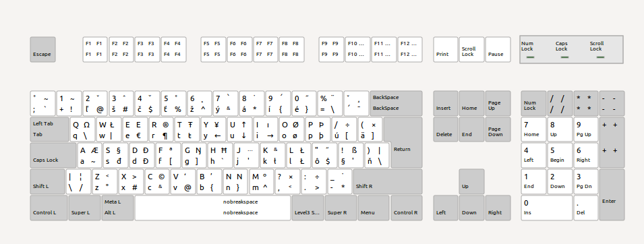Click the Y ¥ key

pyautogui.click(x=213, y=129)
